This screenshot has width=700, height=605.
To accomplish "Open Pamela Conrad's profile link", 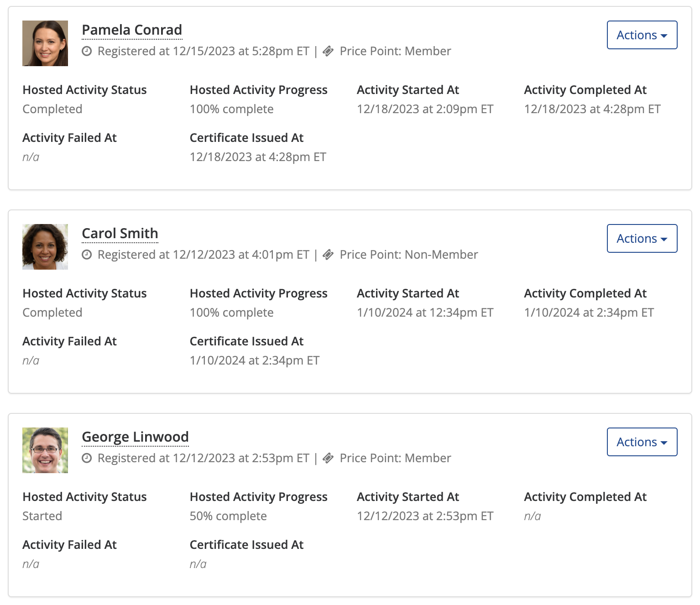I will [132, 30].
